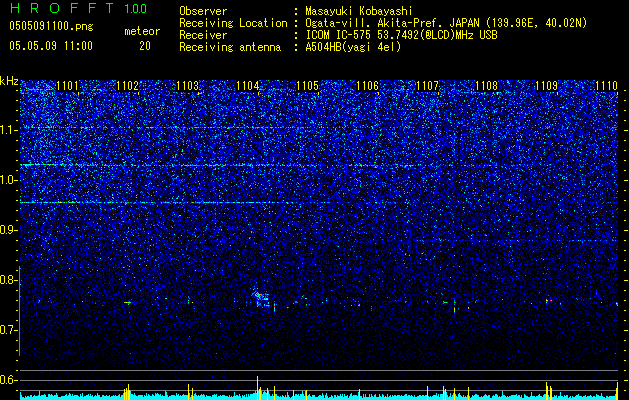Click the kHz axis unit label
Viewport: 629px width, 400px height.
[9, 81]
